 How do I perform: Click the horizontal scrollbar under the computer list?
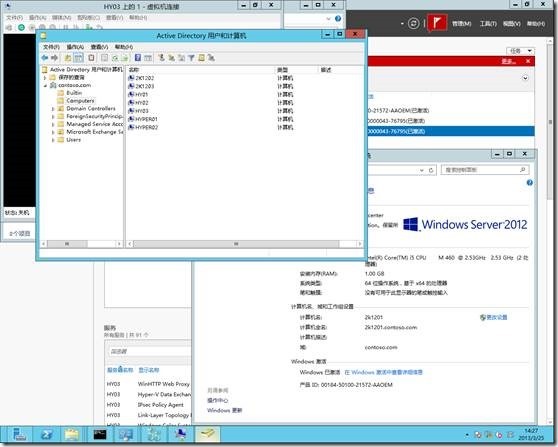pyautogui.click(x=244, y=244)
